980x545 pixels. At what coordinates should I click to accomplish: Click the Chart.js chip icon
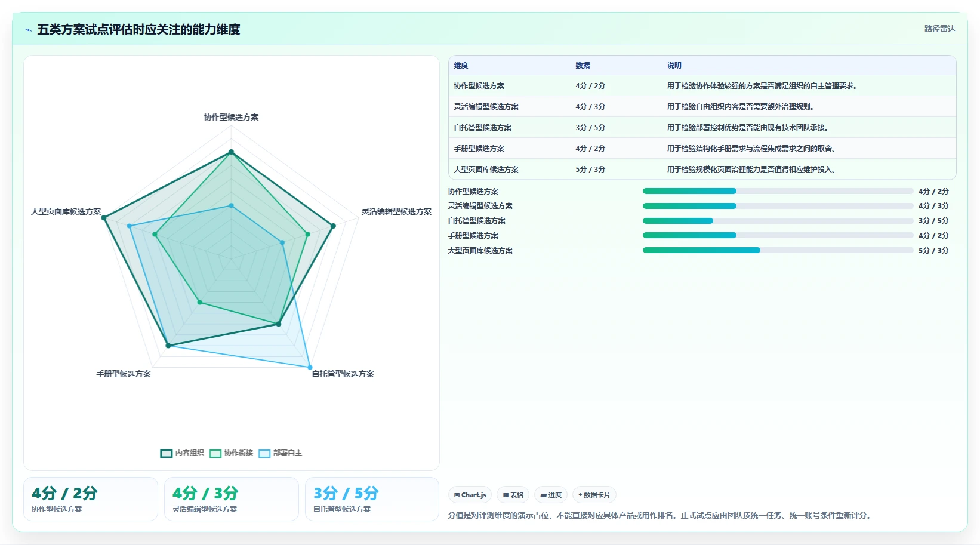[x=457, y=495]
